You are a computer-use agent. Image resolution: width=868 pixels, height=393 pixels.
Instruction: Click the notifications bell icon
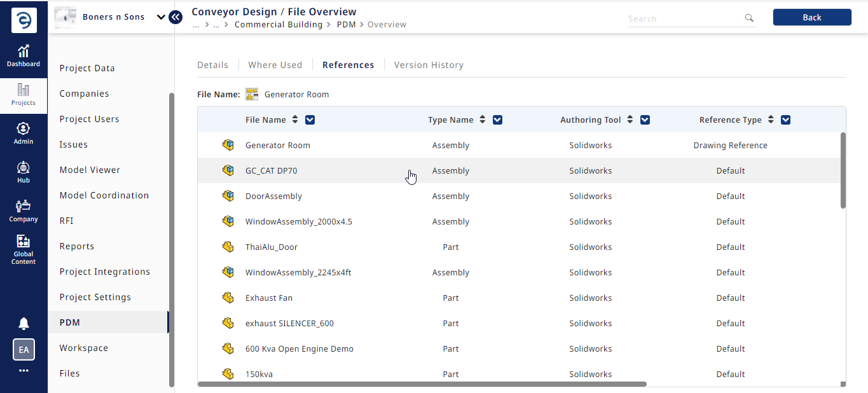pyautogui.click(x=24, y=324)
